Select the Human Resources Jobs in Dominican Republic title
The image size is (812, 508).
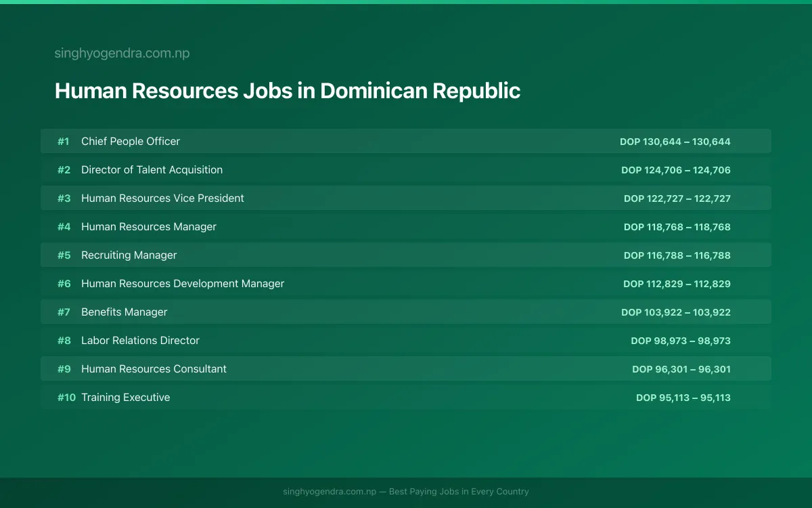point(288,91)
